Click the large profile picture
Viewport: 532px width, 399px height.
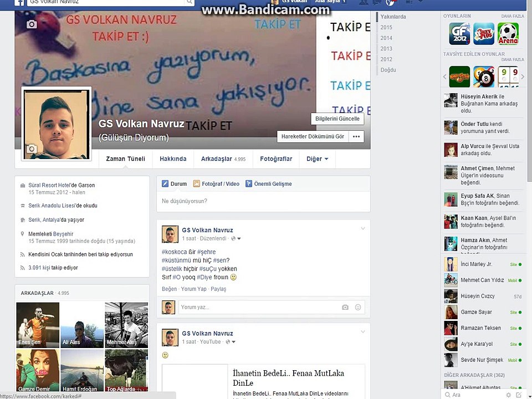57,124
